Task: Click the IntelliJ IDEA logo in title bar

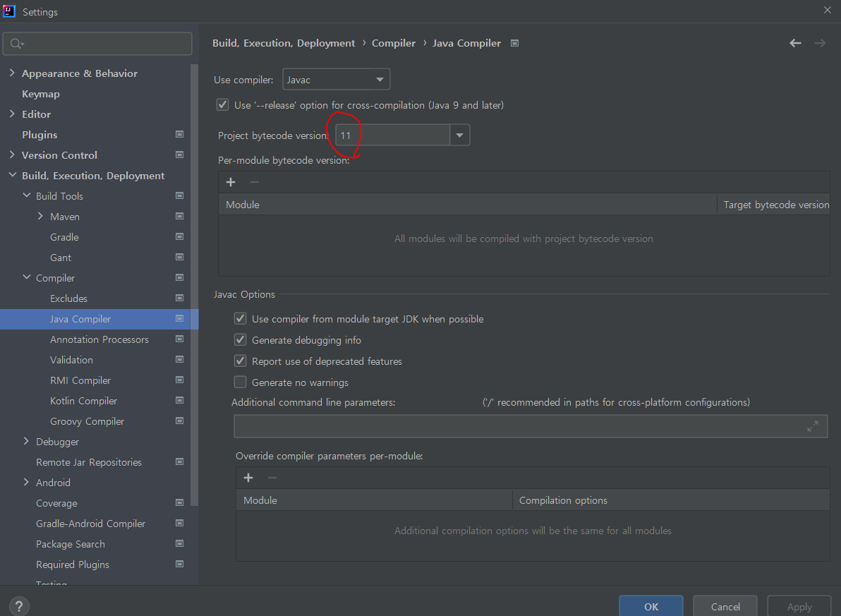Action: tap(9, 11)
